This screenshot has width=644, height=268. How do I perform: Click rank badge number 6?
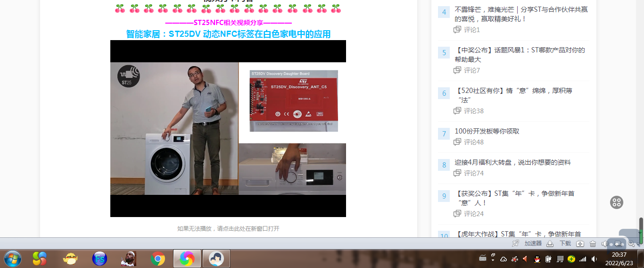444,93
